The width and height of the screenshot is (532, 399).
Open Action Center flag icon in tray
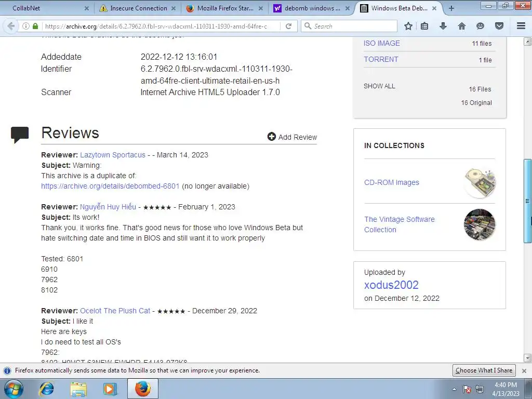tap(467, 389)
